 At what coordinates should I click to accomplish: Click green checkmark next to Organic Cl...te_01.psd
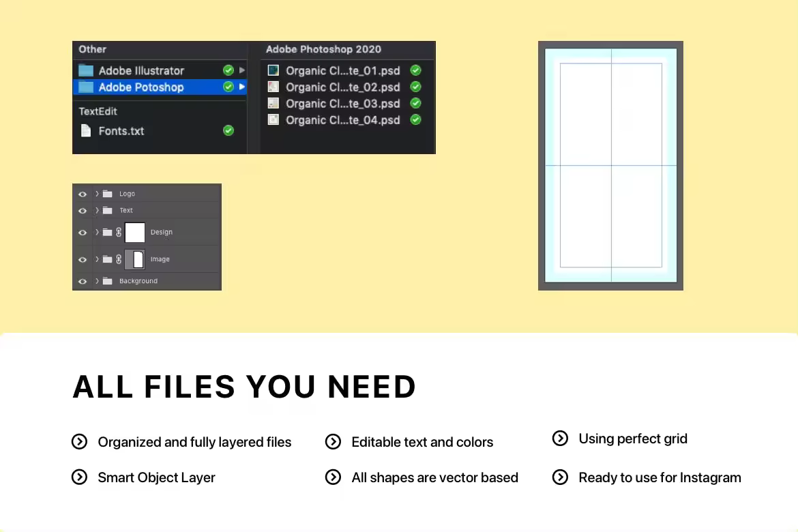416,70
